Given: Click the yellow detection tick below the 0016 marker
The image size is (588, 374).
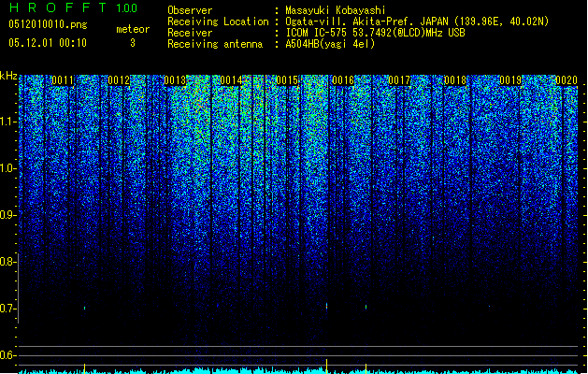Looking at the screenshot, I should 327,367.
